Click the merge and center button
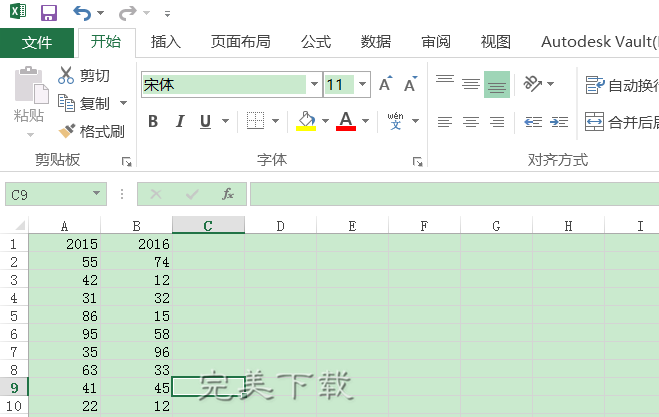Screen dimensions: 659x417 coord(622,122)
